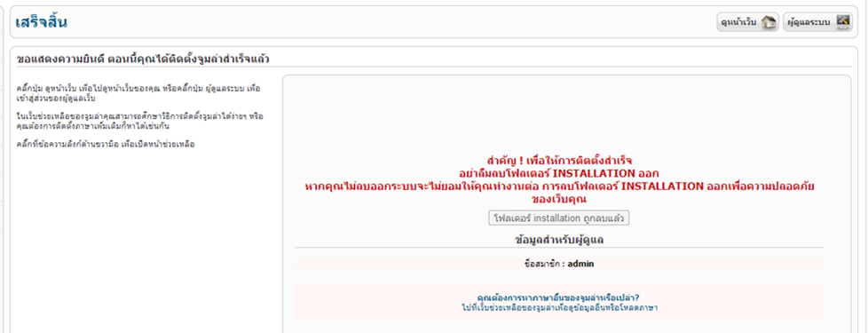Click red warning text starting หากคุณไม่ลบออก

coord(559,186)
